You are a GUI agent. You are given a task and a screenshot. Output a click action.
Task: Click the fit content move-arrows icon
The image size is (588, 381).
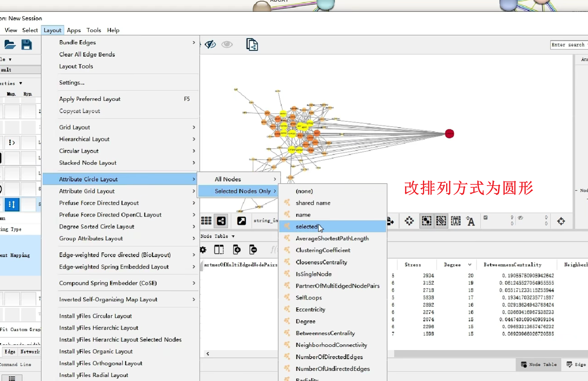[x=409, y=221]
